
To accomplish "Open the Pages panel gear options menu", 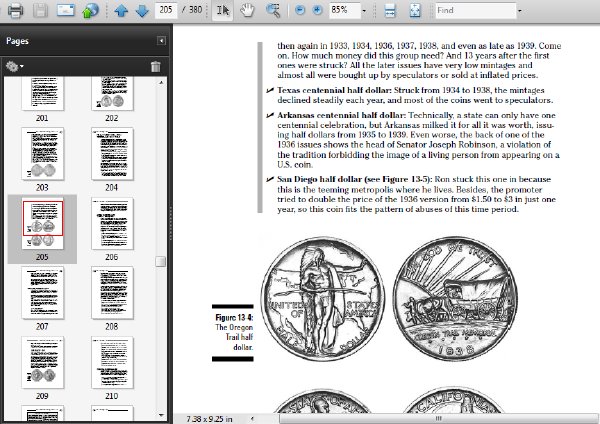I will tap(15, 67).
